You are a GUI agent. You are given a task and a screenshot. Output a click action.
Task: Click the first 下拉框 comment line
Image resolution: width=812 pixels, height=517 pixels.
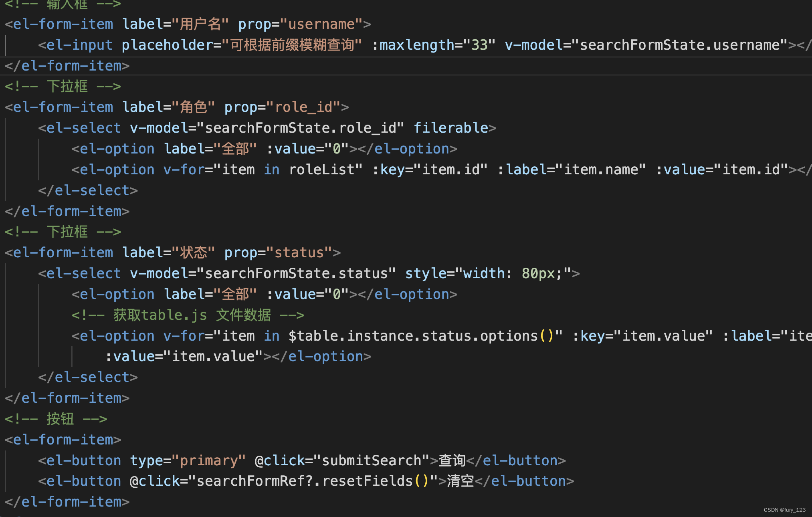click(x=63, y=87)
